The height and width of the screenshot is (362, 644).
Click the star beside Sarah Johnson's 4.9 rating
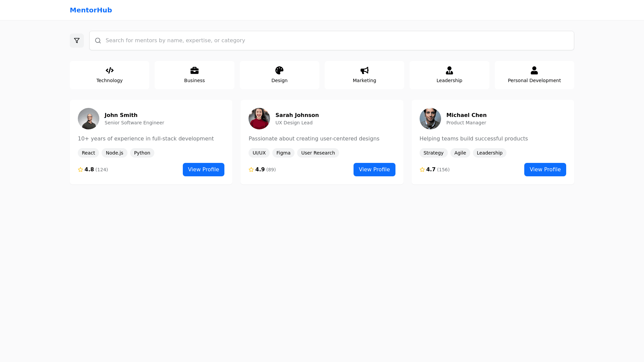[251, 170]
